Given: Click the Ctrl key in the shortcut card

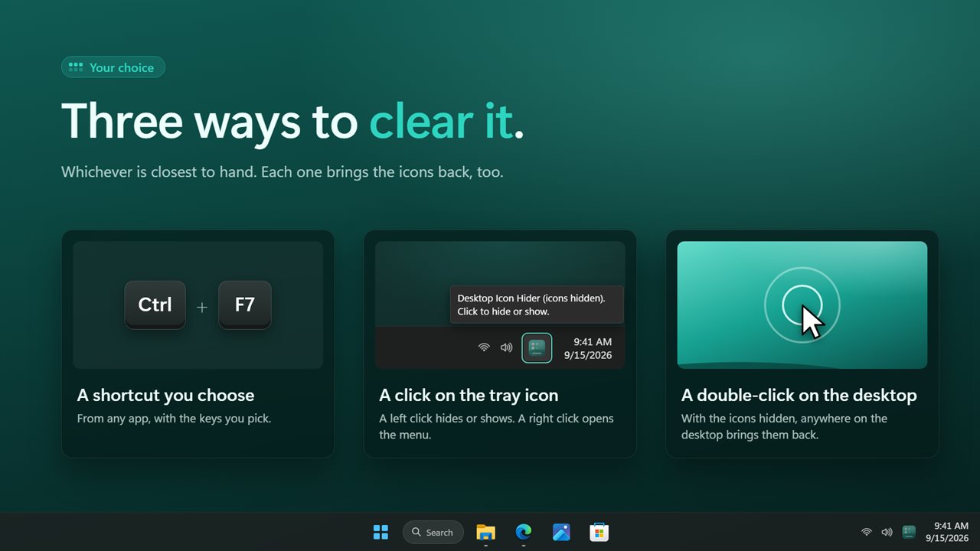Looking at the screenshot, I should click(155, 305).
